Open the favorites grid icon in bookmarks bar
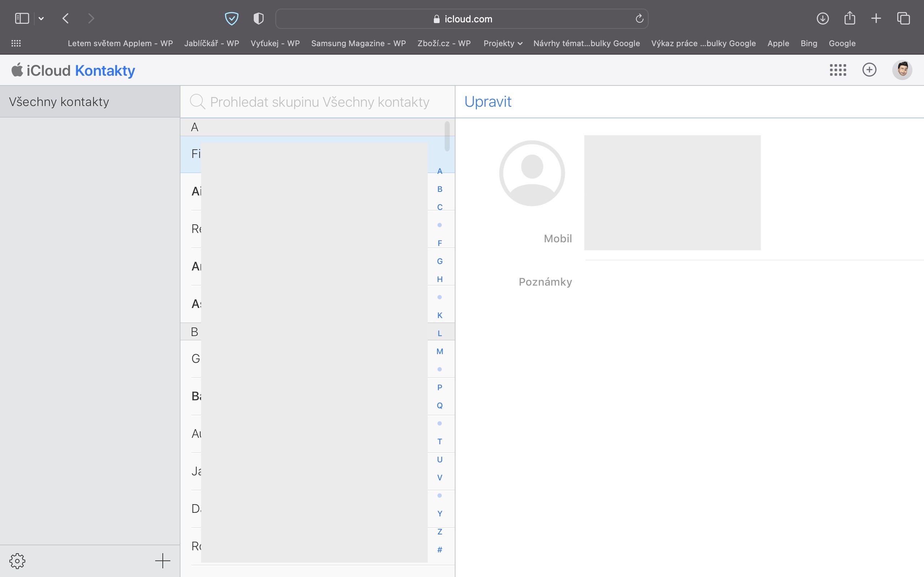This screenshot has height=577, width=924. tap(16, 44)
